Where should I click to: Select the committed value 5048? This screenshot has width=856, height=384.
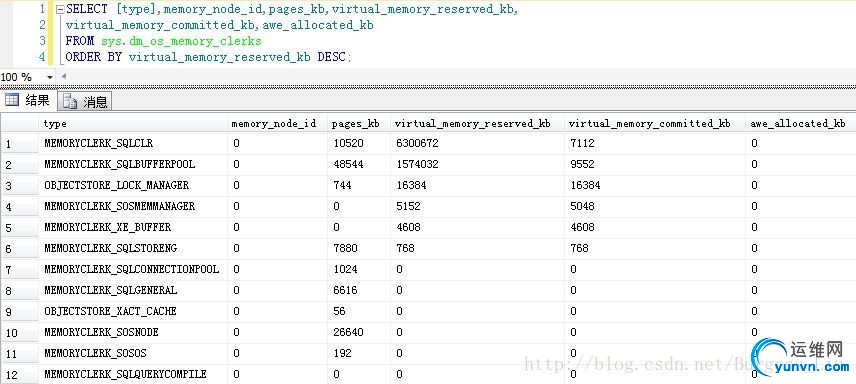pyautogui.click(x=581, y=206)
